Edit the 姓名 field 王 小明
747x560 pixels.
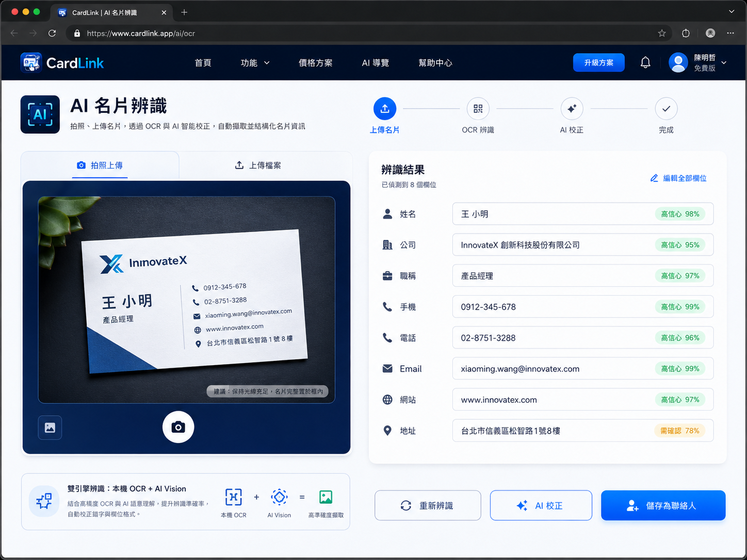[583, 214]
